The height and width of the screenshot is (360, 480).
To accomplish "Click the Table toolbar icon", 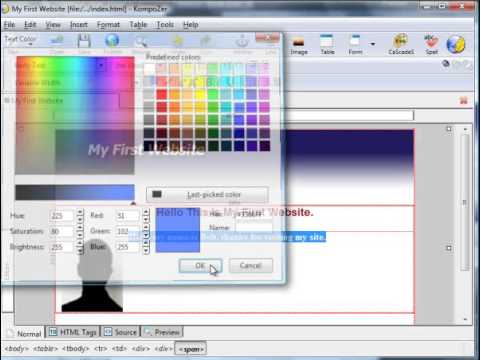I will pos(327,44).
